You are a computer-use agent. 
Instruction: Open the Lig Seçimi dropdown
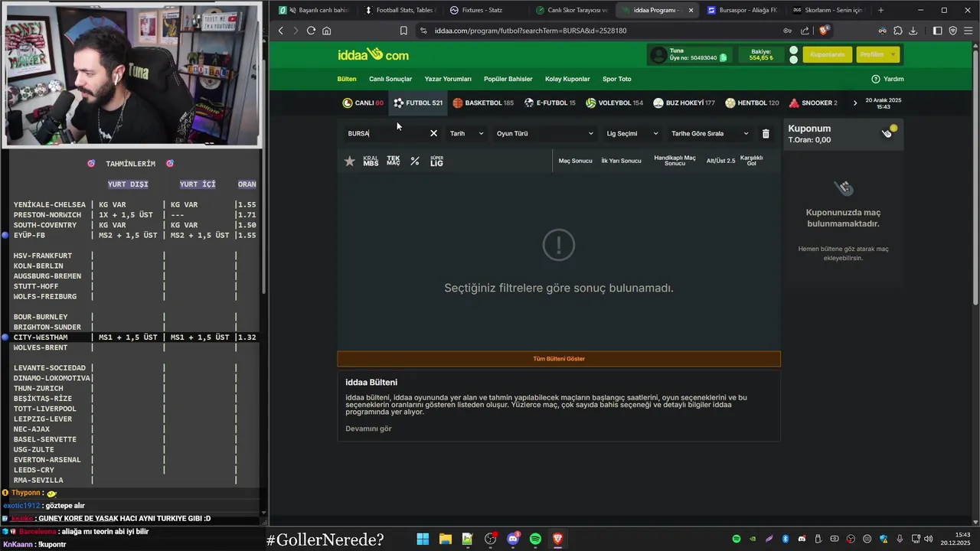(632, 133)
